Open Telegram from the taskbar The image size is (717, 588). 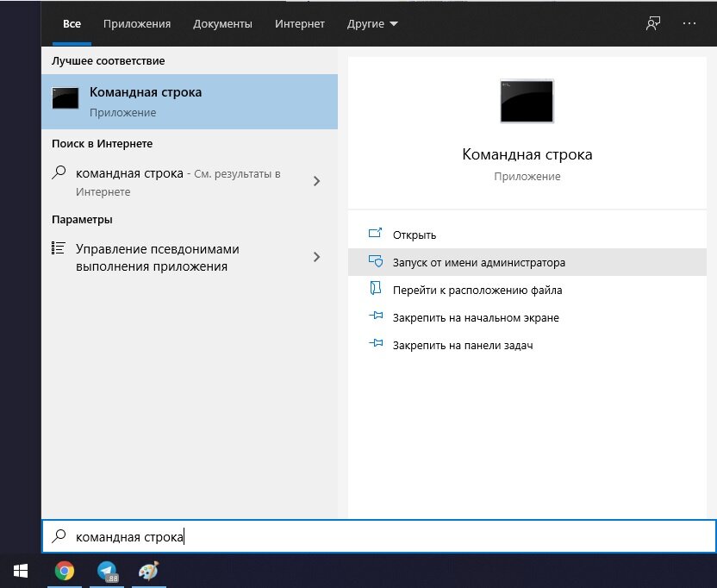point(107,571)
